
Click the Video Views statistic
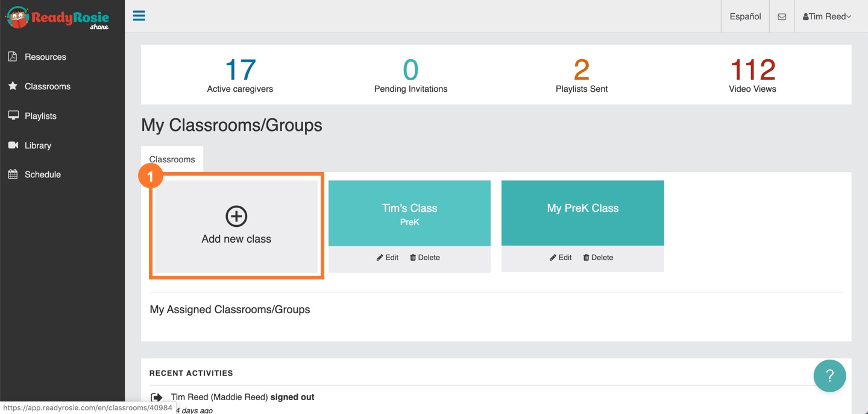(x=752, y=74)
